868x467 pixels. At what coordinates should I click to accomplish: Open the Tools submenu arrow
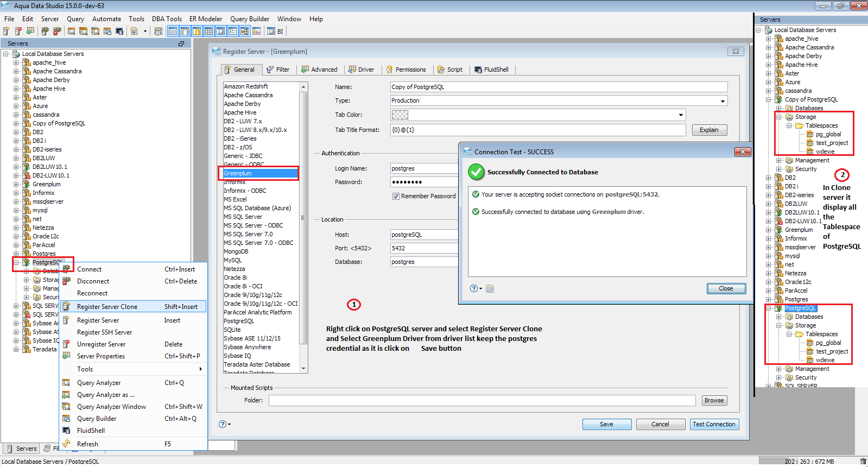pyautogui.click(x=201, y=369)
